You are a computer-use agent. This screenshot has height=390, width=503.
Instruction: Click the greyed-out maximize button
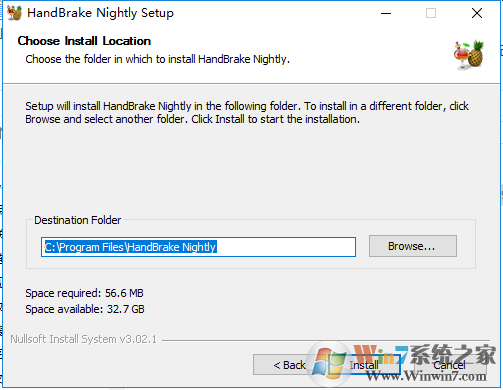[431, 13]
